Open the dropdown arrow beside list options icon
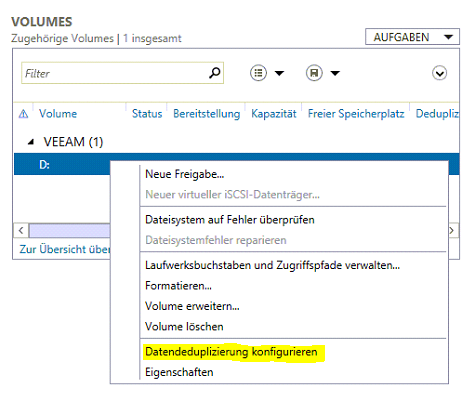 (x=279, y=73)
